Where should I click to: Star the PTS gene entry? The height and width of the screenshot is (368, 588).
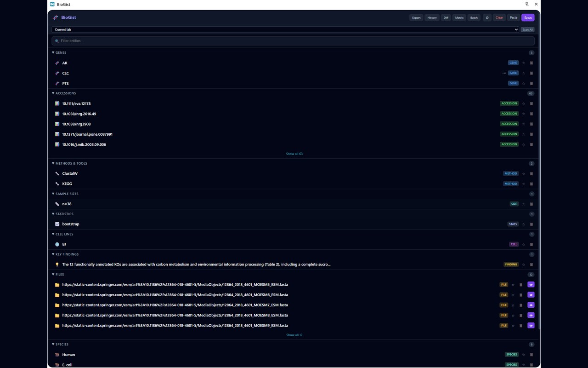pyautogui.click(x=524, y=83)
